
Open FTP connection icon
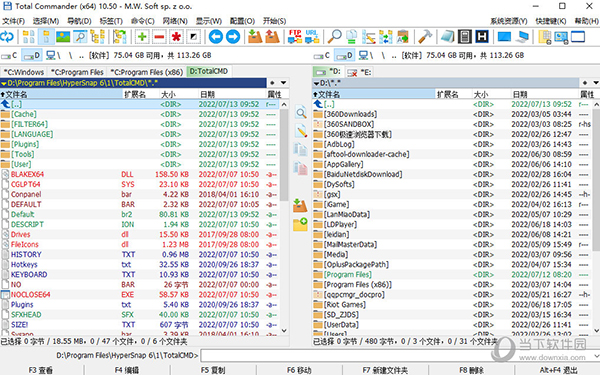click(295, 37)
